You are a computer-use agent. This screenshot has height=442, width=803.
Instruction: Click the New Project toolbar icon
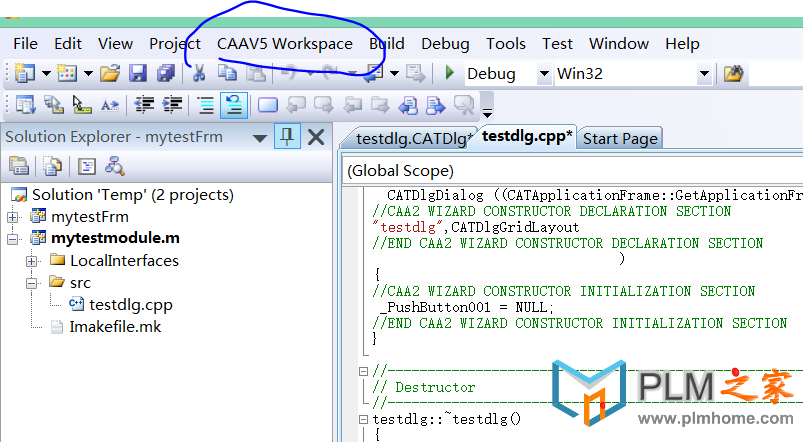[24, 73]
